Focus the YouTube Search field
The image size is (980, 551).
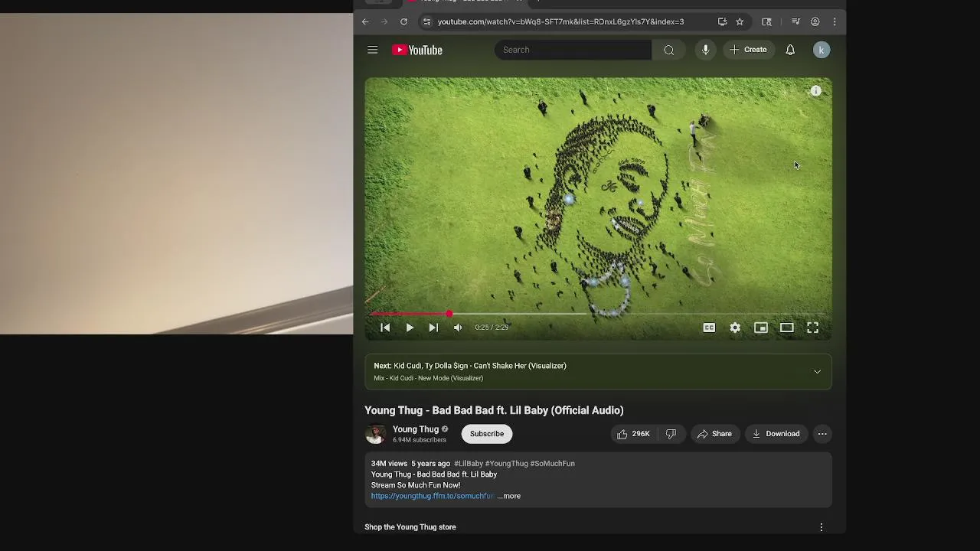point(573,50)
